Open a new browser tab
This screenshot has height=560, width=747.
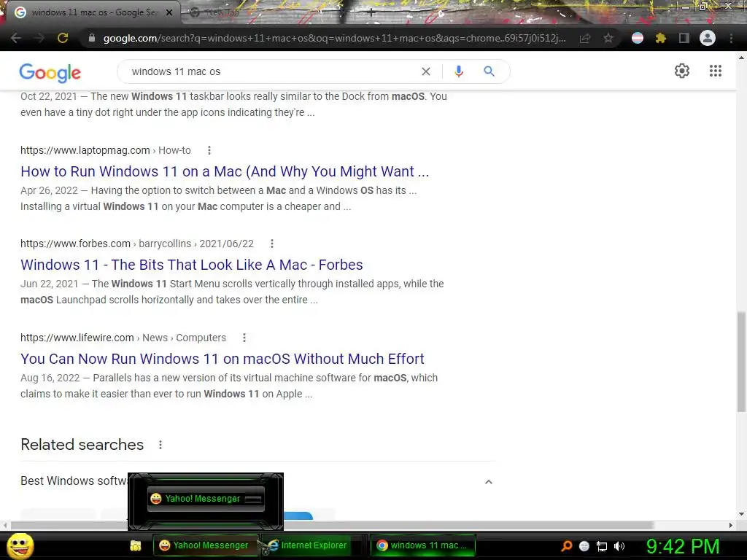pyautogui.click(x=371, y=12)
